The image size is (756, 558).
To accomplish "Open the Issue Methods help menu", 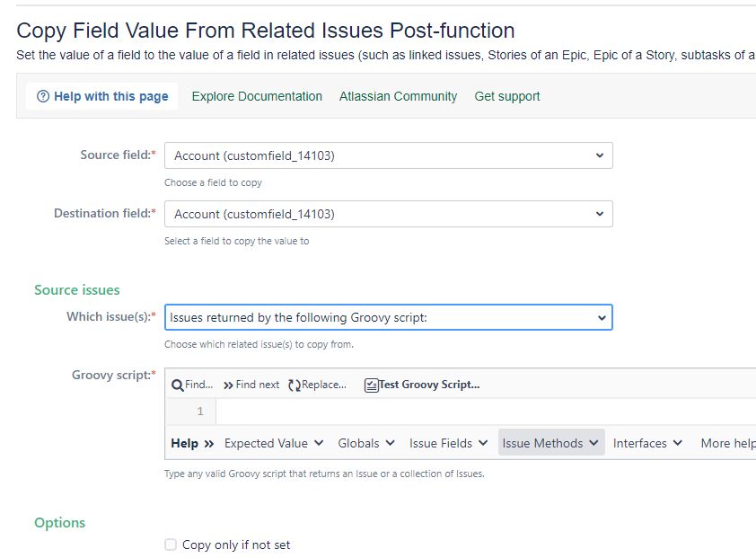I will 551,443.
